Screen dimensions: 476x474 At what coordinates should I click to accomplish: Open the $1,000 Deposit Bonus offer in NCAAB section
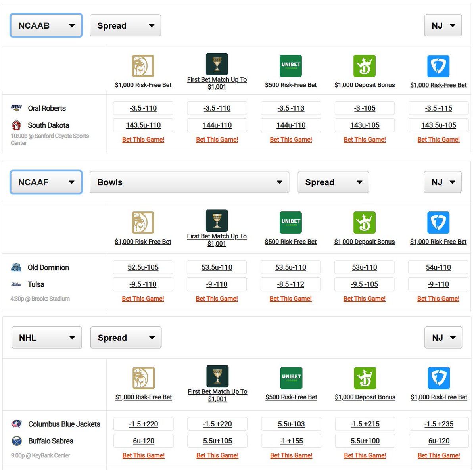365,85
